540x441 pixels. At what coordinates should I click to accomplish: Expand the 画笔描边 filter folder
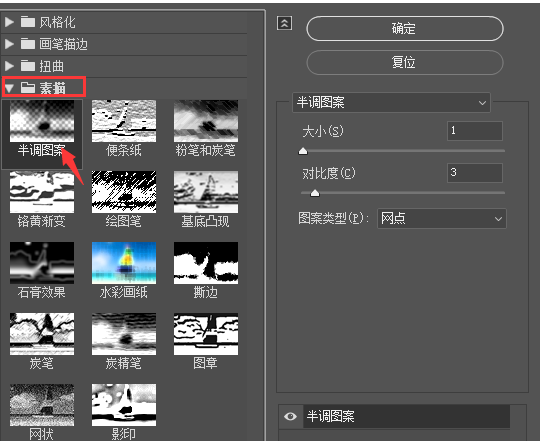[x=9, y=44]
